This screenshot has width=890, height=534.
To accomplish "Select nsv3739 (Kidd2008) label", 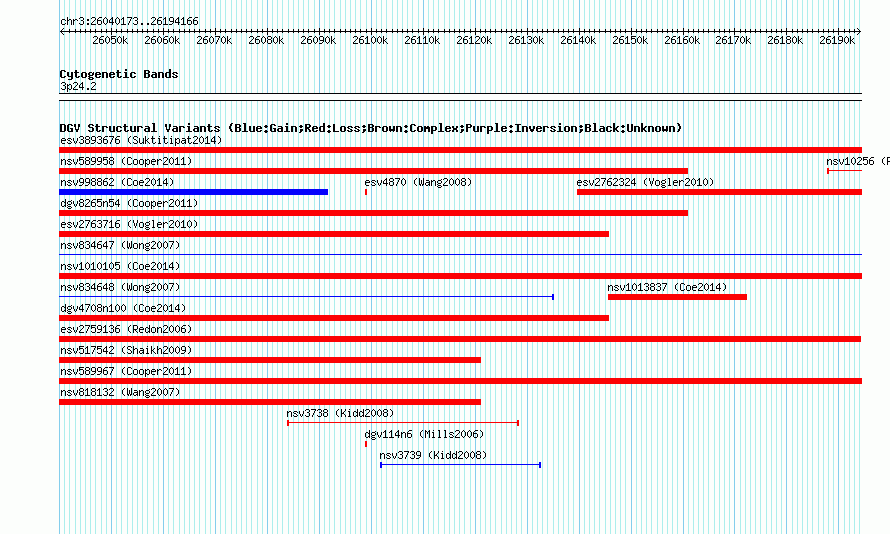I will pos(433,455).
